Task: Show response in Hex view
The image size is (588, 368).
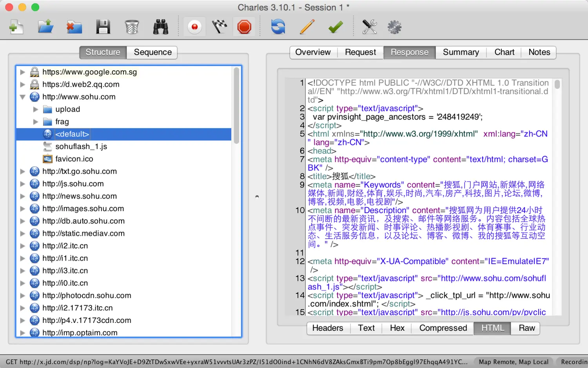Action: (x=397, y=328)
